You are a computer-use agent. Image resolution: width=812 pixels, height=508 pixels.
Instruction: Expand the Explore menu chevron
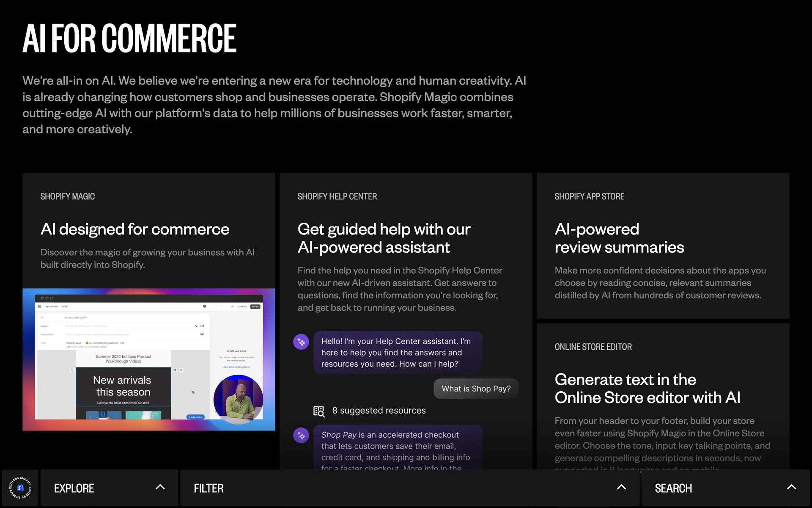click(160, 487)
